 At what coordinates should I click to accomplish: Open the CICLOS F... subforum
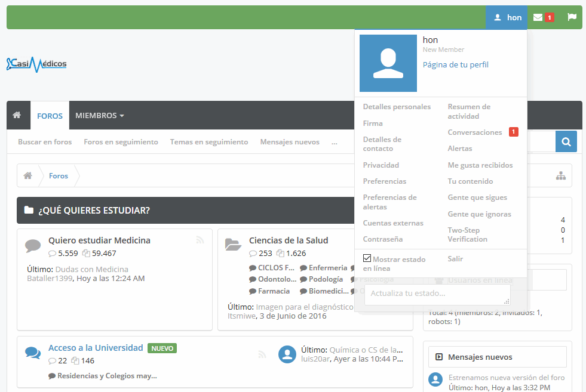276,268
